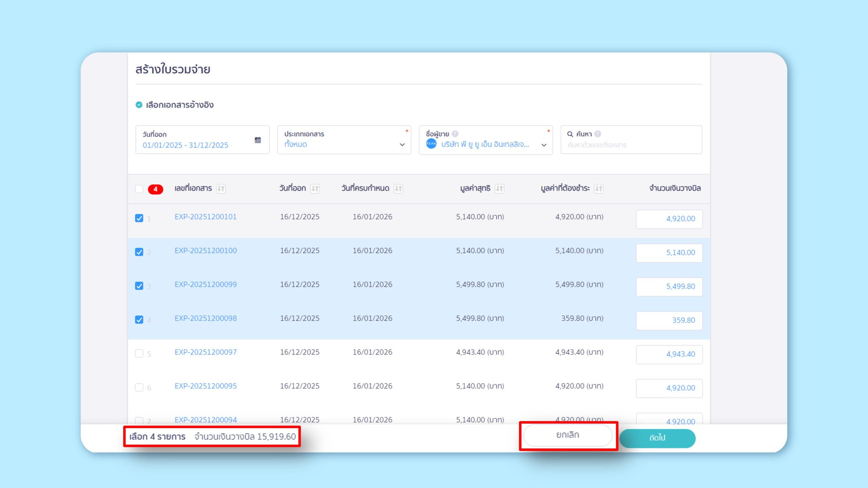Viewport: 868px width, 488px height.
Task: Sort by document number column icon
Action: (x=221, y=188)
